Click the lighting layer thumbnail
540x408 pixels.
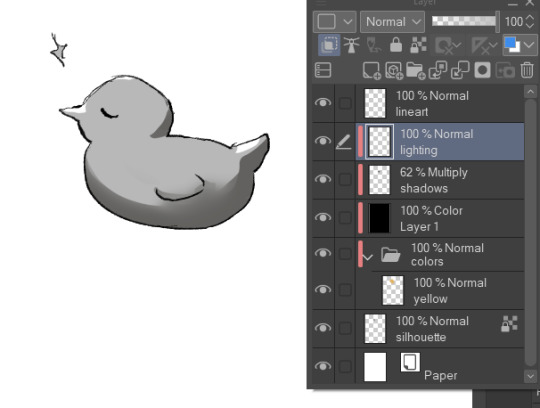pos(379,142)
